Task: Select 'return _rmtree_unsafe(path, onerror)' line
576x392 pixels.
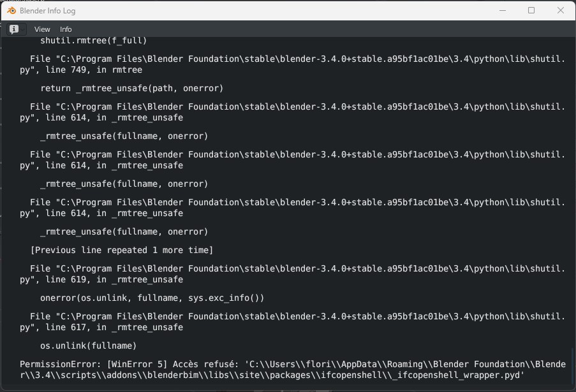Action: point(132,89)
